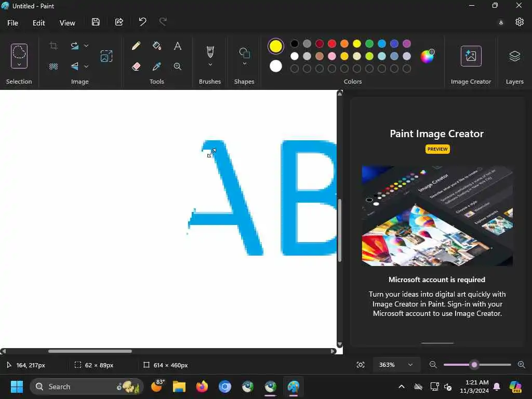The image size is (532, 399).
Task: Expand the Brushes dropdown arrow
Action: click(210, 64)
